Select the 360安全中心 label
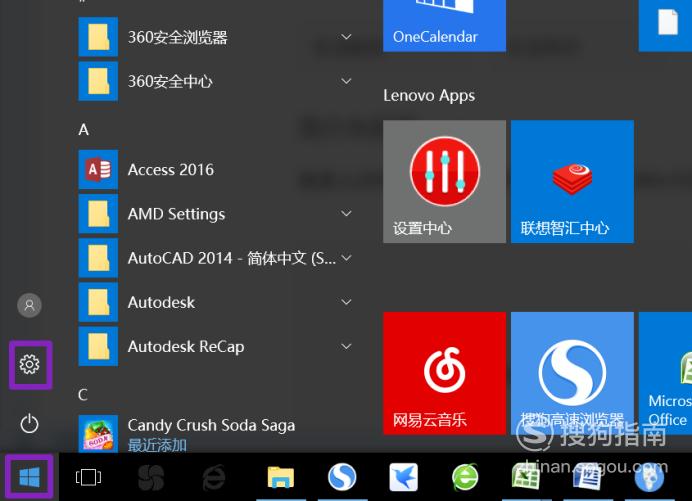Screen dimensions: 692x501 (x=170, y=81)
